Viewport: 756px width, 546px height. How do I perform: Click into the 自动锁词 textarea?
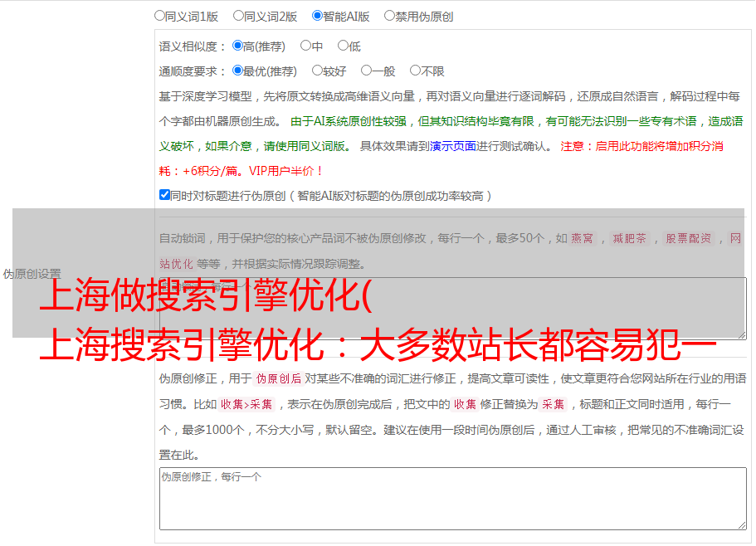click(453, 309)
